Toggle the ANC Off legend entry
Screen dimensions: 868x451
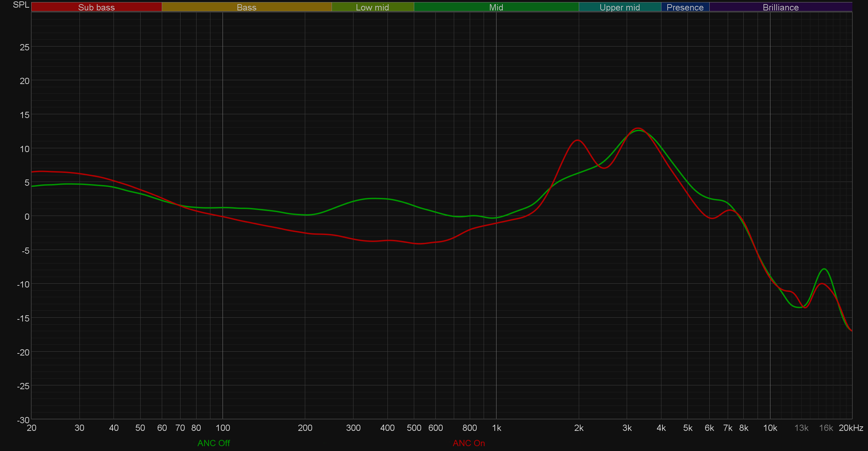[x=214, y=443]
